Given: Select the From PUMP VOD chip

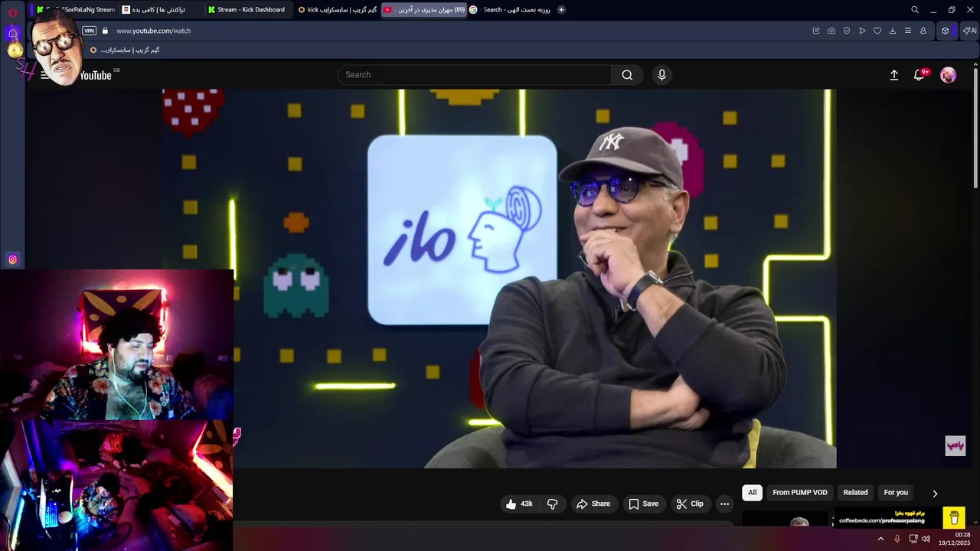Looking at the screenshot, I should point(800,493).
